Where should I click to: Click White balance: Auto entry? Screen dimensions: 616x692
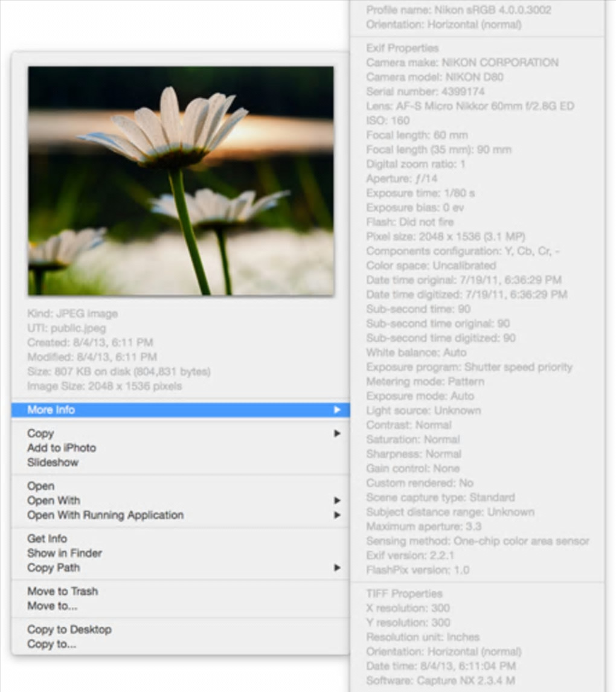416,353
